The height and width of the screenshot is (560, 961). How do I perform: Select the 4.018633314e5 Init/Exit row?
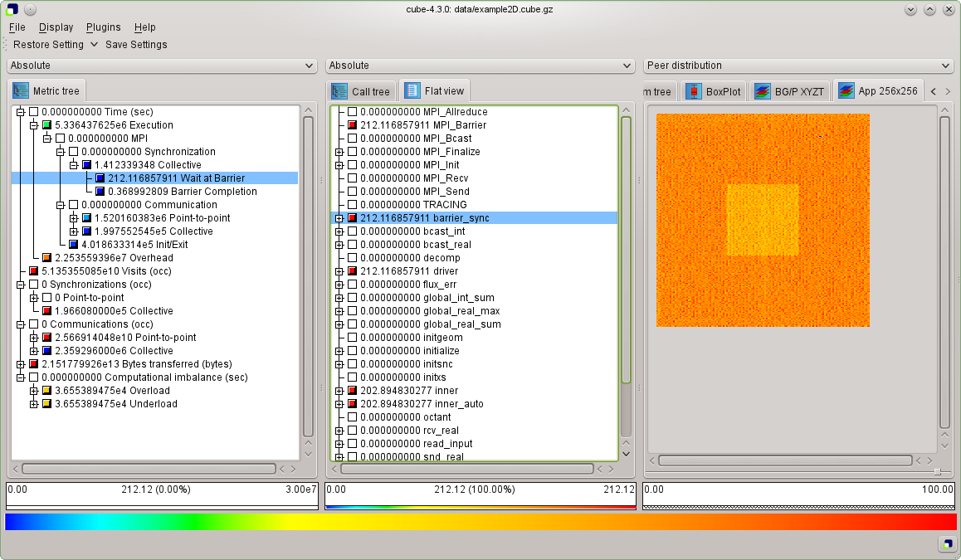[134, 245]
